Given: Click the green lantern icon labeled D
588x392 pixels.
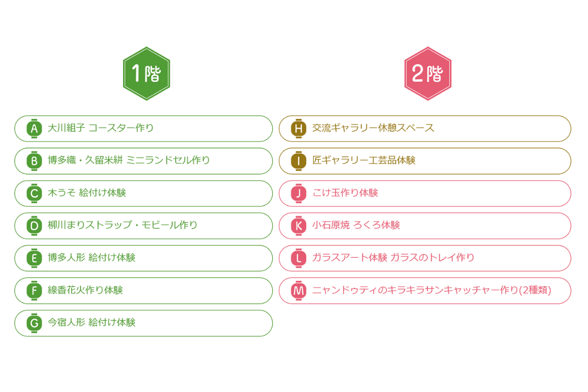Looking at the screenshot, I should tap(34, 225).
